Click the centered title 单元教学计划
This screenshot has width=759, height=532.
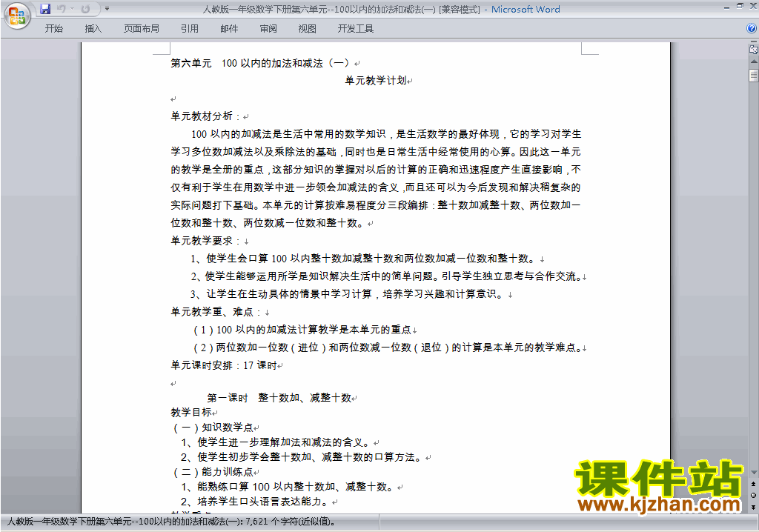[376, 80]
